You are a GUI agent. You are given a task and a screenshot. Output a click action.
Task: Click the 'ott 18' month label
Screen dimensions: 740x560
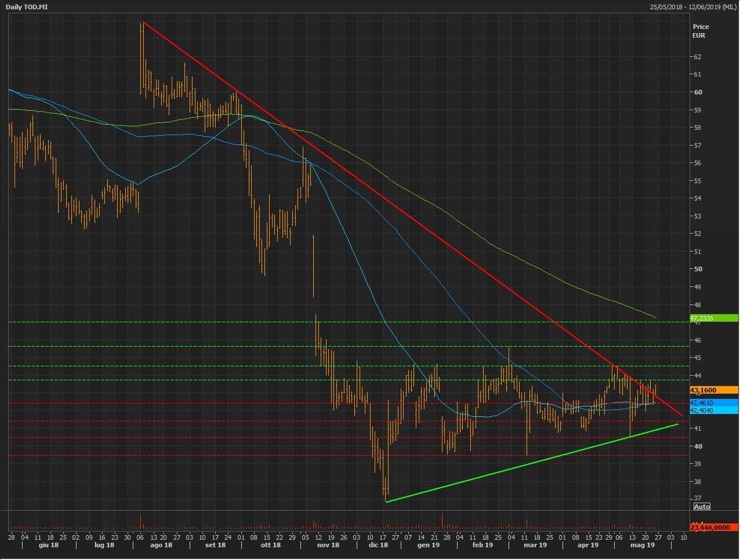point(271,545)
